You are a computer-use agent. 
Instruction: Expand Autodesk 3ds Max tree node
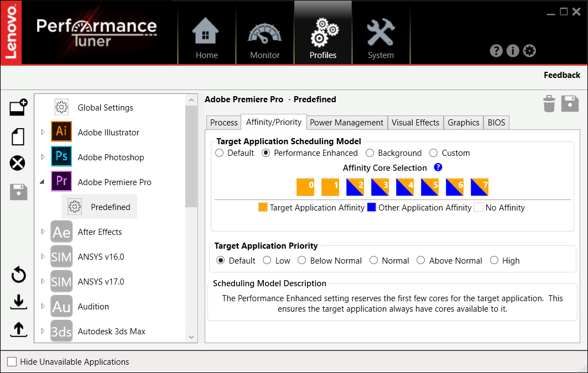[x=43, y=331]
